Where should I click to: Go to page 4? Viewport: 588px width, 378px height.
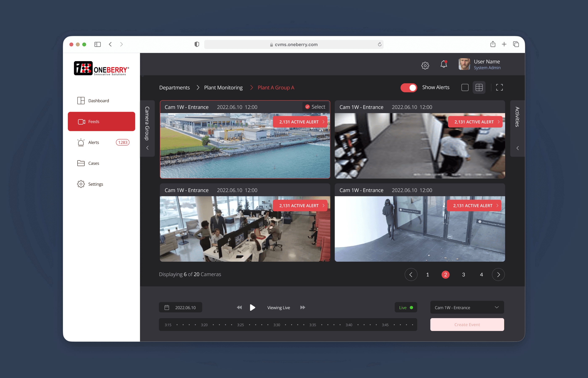coord(481,275)
